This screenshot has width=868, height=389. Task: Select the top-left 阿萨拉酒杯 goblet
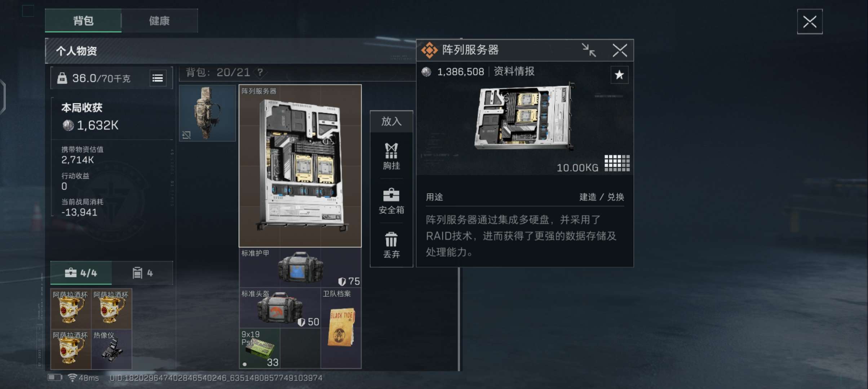pos(71,309)
